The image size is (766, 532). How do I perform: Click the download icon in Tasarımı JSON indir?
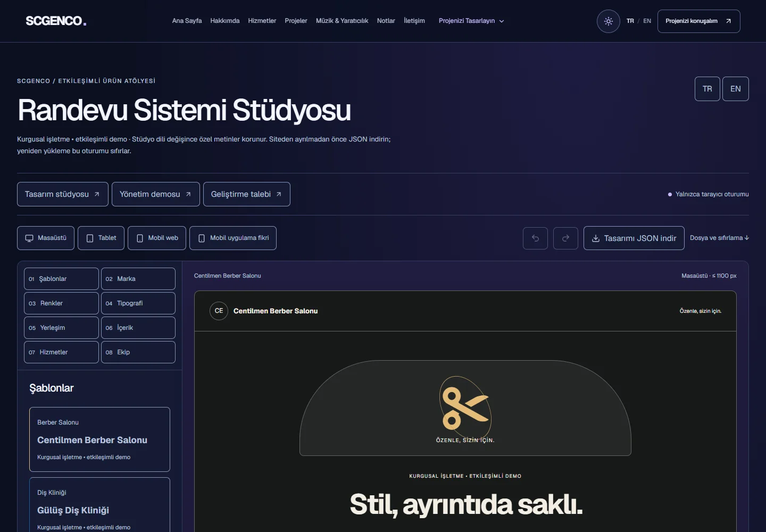596,238
